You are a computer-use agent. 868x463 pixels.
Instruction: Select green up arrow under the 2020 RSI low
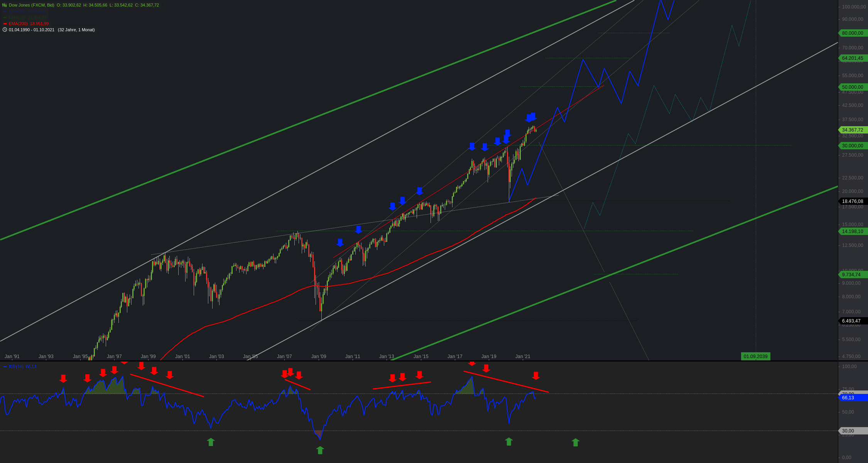(509, 441)
